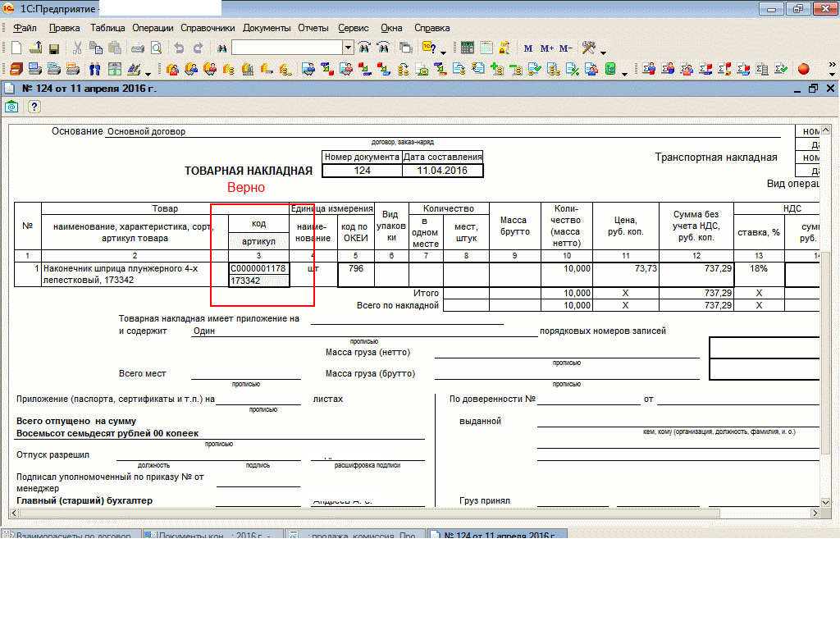Open the Операции menu
The width and height of the screenshot is (840, 630).
(x=153, y=28)
